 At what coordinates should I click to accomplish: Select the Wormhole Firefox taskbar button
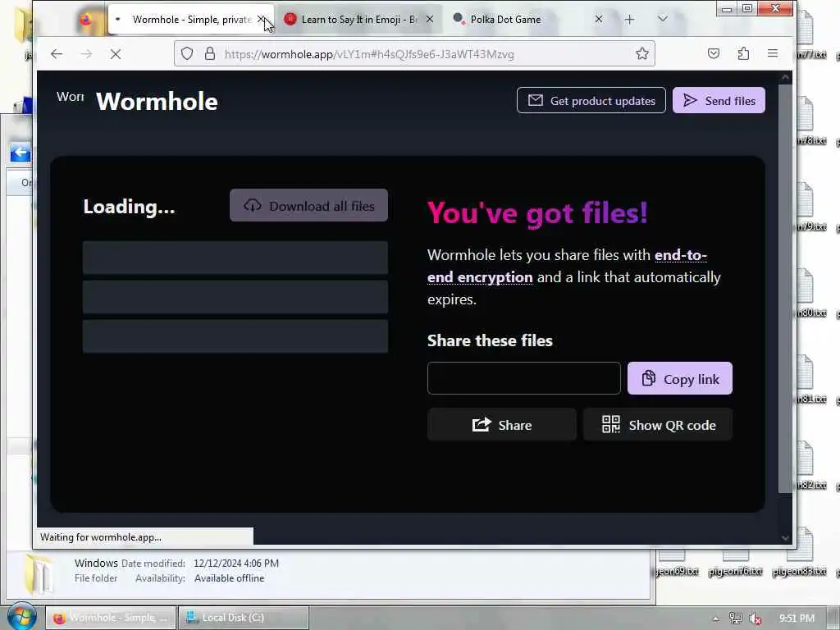point(110,618)
